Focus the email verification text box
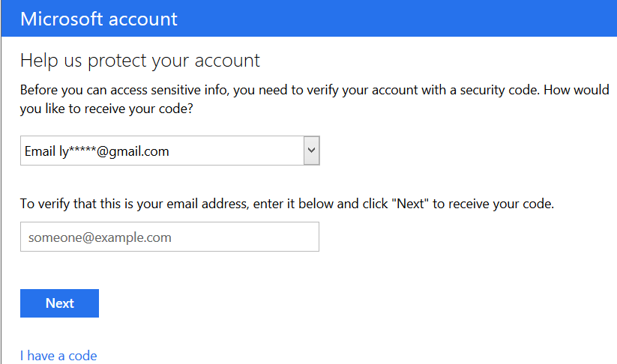 (x=169, y=237)
